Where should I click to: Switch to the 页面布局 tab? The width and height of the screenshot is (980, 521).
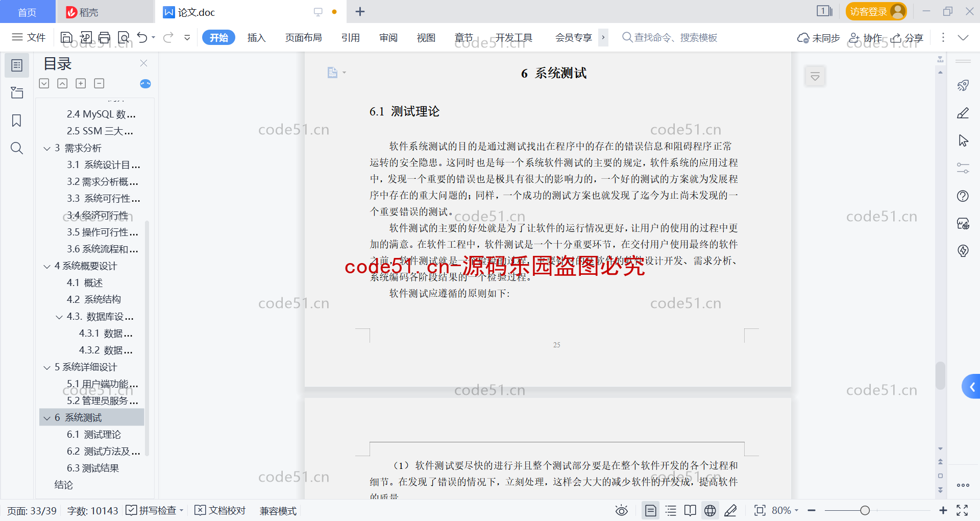303,37
